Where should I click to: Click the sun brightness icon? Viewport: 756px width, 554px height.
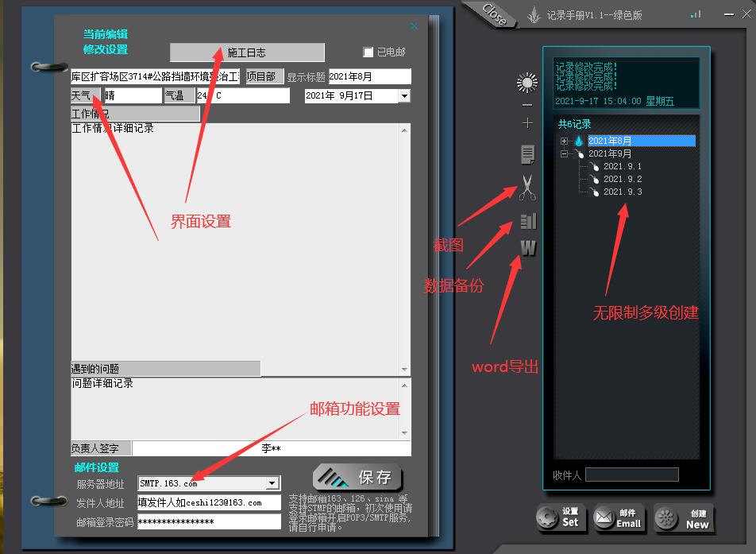click(526, 83)
